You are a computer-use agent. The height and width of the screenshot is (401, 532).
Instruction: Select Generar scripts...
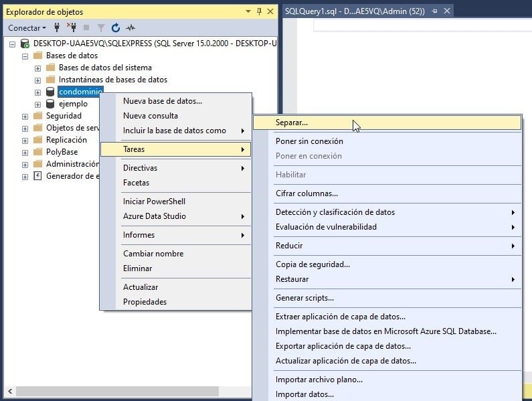pos(387,298)
